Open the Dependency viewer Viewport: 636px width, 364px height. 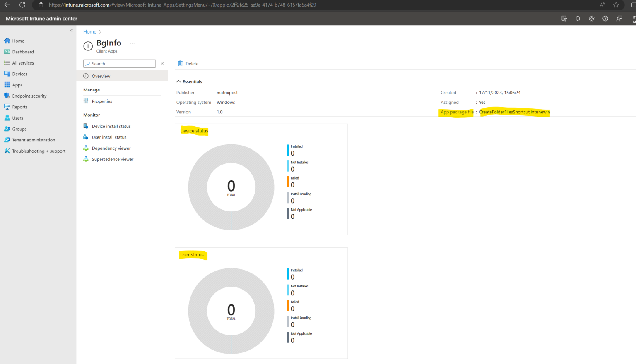click(x=110, y=148)
